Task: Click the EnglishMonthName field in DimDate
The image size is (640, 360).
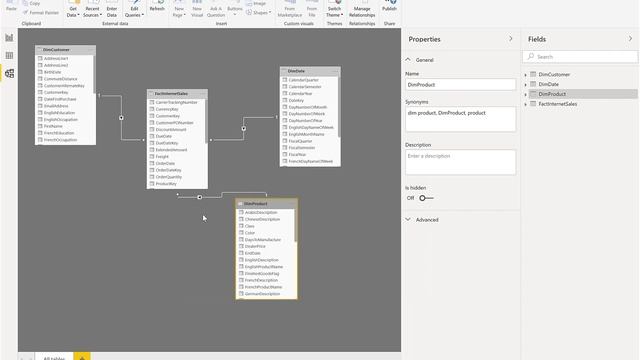Action: 306,134
